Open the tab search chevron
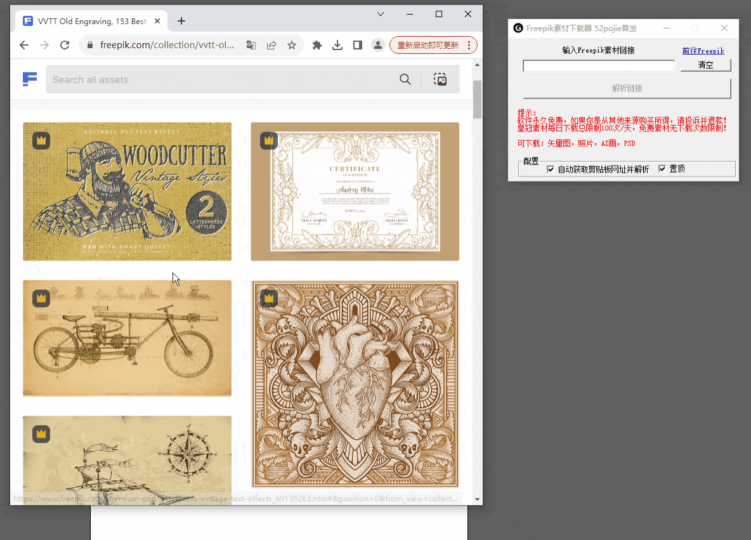Image resolution: width=751 pixels, height=540 pixels. (380, 14)
